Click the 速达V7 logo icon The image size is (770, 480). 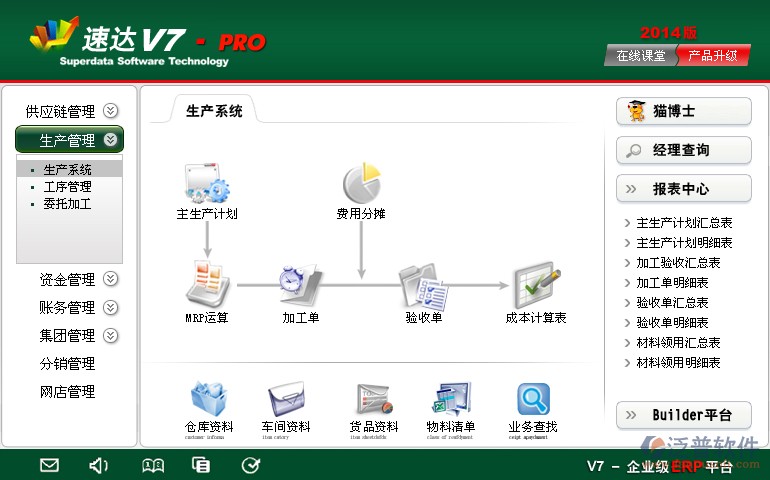54,33
